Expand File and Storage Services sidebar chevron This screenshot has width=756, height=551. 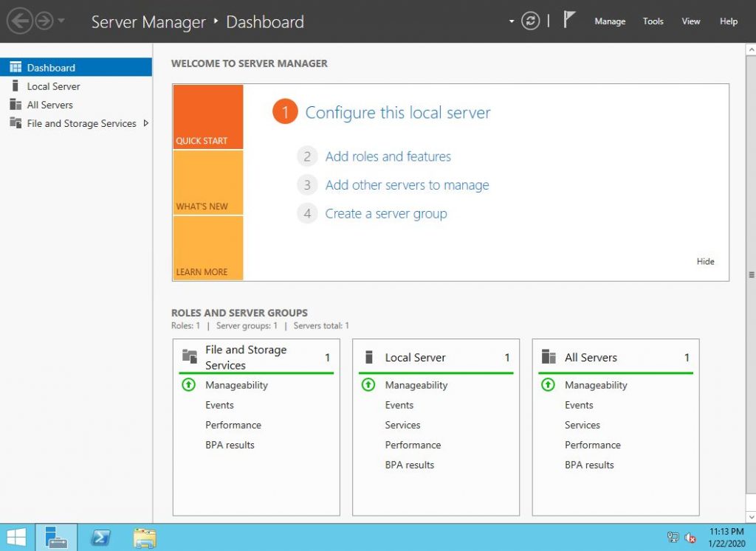click(145, 124)
